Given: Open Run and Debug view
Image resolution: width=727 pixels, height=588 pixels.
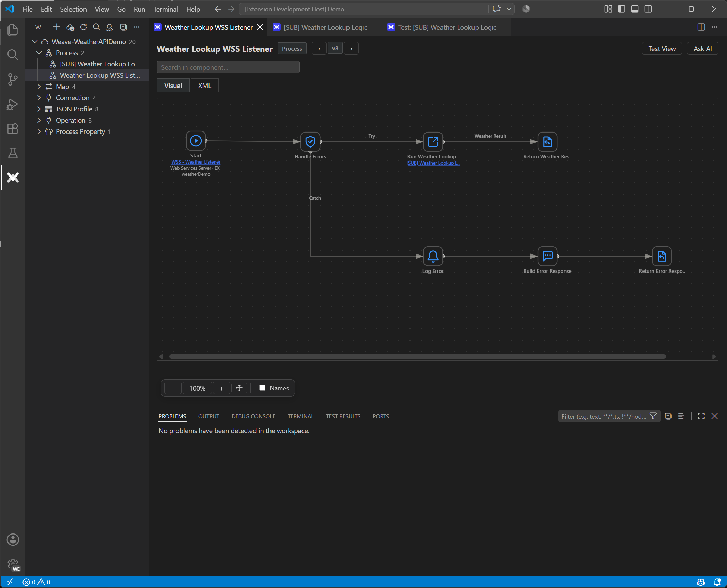Looking at the screenshot, I should pos(13,104).
